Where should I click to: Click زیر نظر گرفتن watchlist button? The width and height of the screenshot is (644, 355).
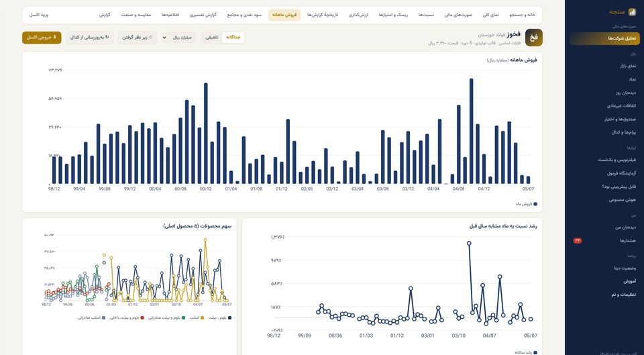(138, 38)
